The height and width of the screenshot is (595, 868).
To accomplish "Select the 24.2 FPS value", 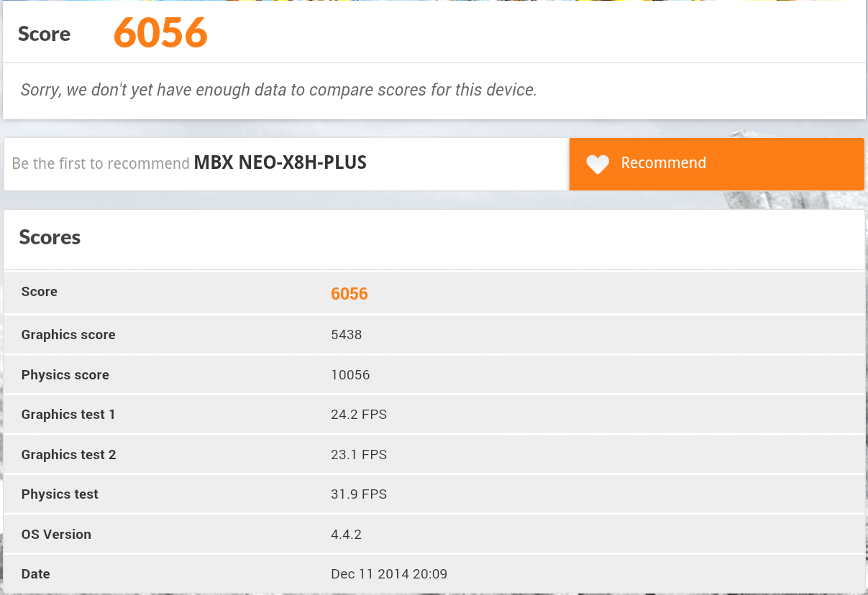I will 359,414.
